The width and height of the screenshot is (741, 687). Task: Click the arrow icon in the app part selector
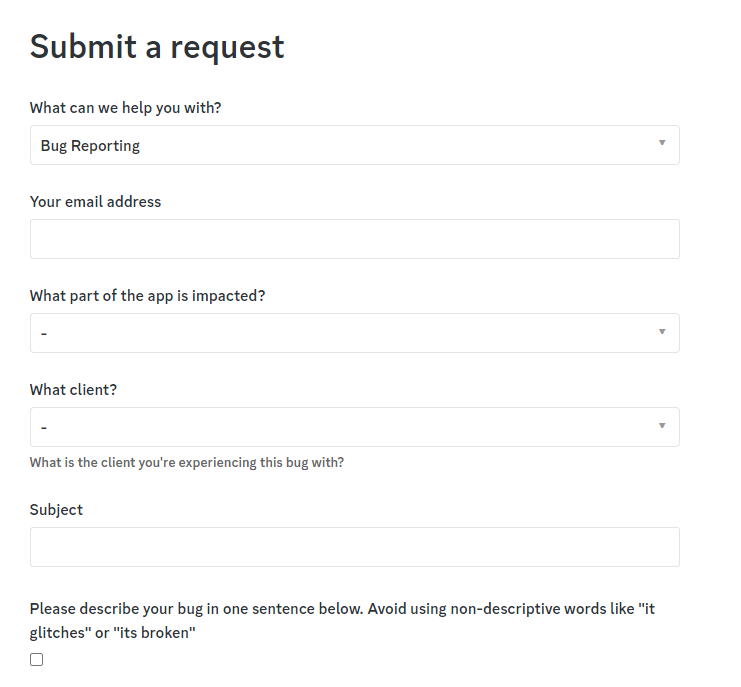(x=661, y=332)
